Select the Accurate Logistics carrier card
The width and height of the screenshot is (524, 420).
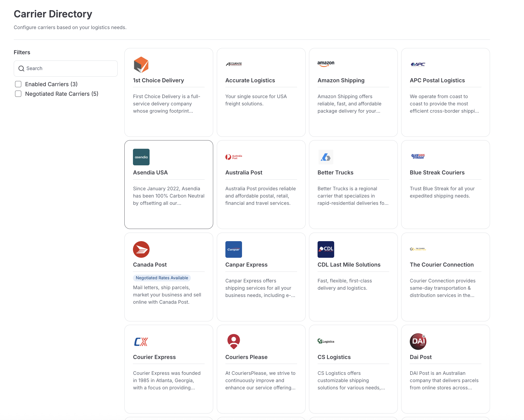pyautogui.click(x=261, y=92)
